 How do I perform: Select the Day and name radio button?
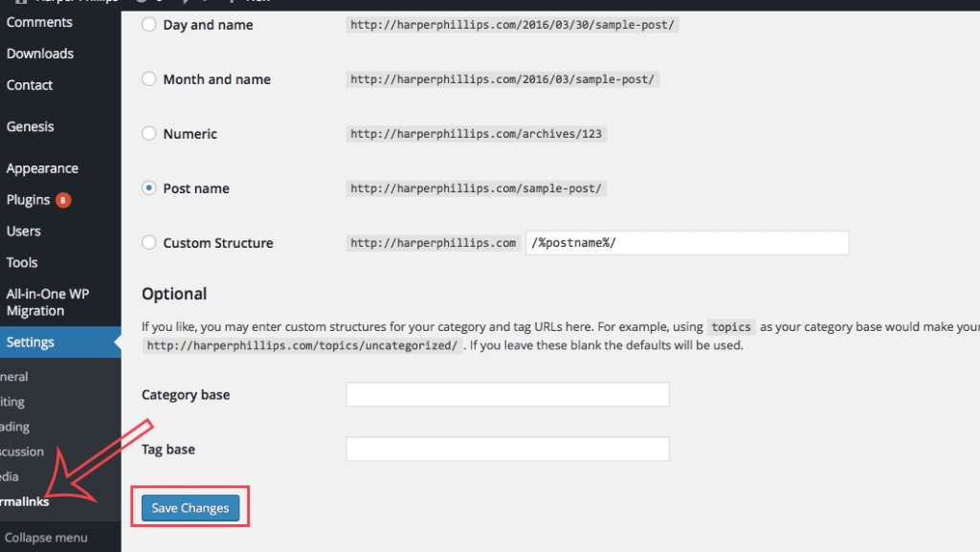pos(149,25)
